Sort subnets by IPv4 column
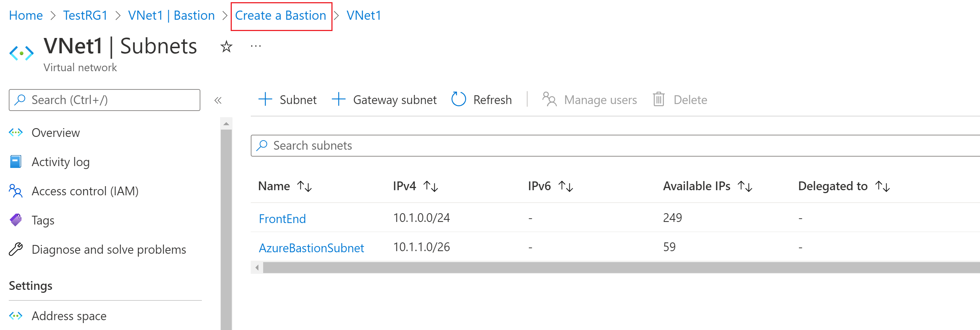This screenshot has height=330, width=980. [x=431, y=187]
